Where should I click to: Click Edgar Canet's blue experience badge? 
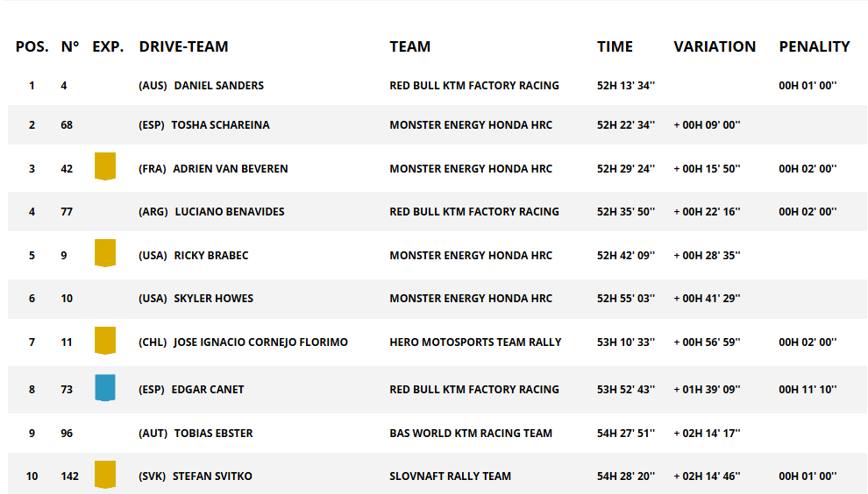105,388
